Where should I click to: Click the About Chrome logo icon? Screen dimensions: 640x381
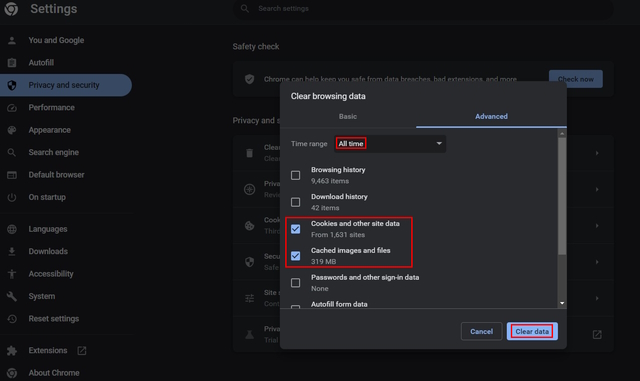pyautogui.click(x=12, y=373)
